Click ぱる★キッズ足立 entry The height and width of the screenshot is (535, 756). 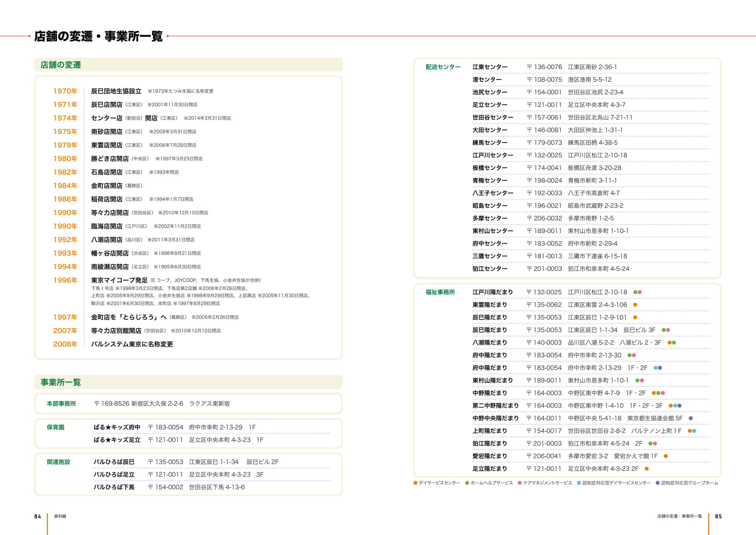(117, 440)
